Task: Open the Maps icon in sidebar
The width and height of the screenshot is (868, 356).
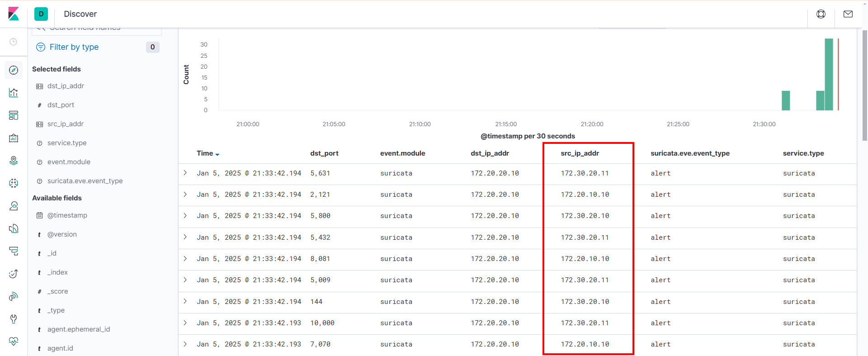Action: coord(14,161)
